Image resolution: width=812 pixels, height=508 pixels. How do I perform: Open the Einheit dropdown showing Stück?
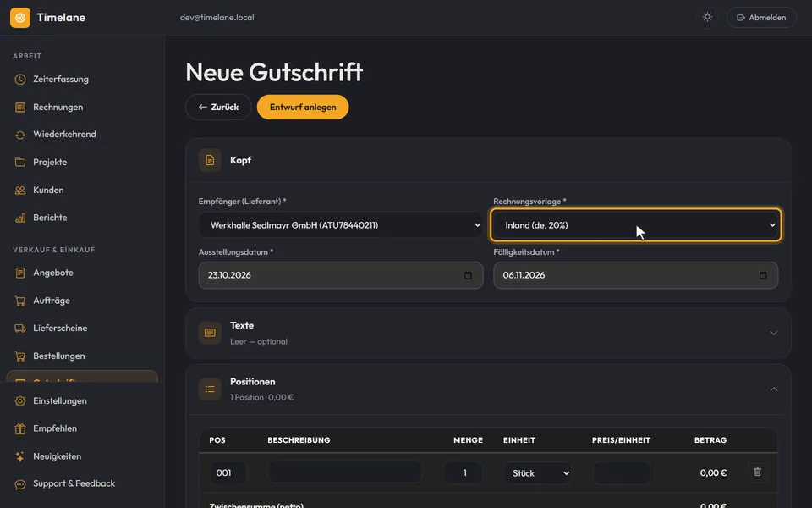point(538,472)
